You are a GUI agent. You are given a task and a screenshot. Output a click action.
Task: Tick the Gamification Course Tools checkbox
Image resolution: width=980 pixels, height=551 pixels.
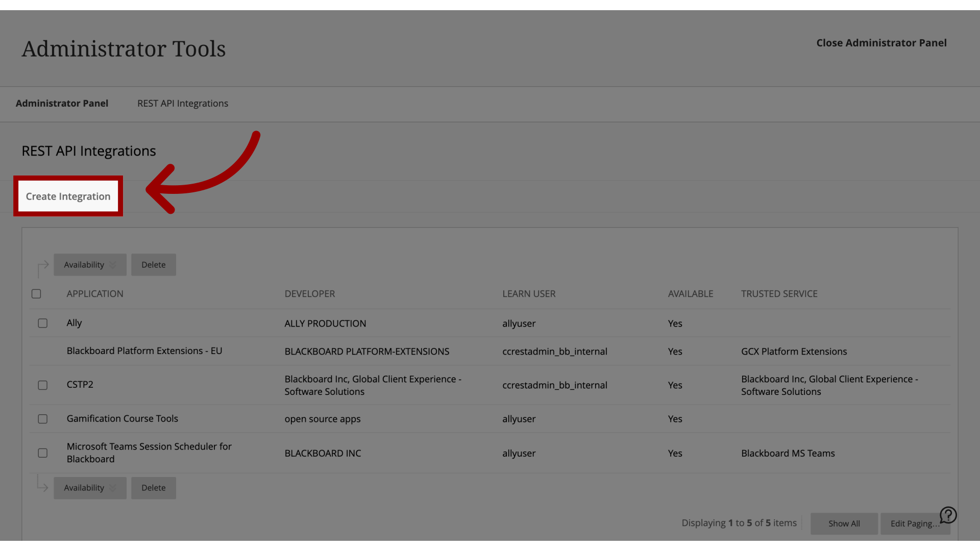pyautogui.click(x=43, y=419)
